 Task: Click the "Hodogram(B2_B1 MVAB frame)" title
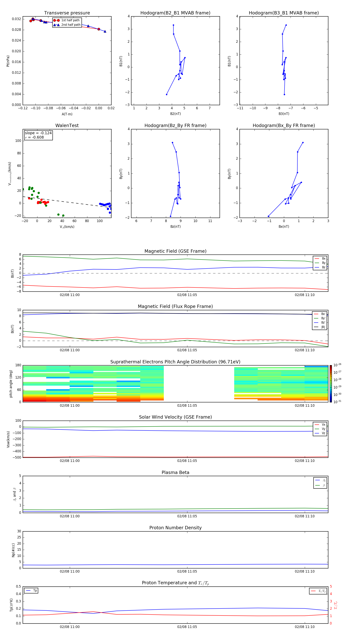click(x=175, y=13)
